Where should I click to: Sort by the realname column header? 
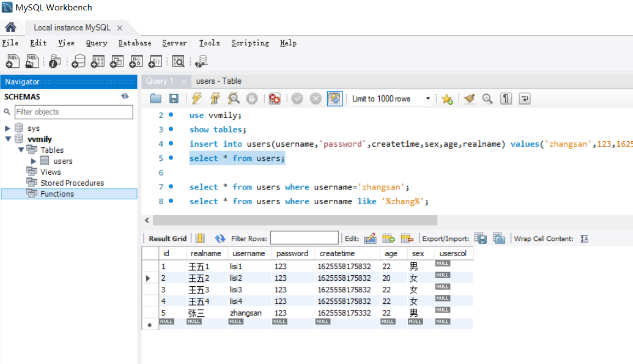click(207, 253)
